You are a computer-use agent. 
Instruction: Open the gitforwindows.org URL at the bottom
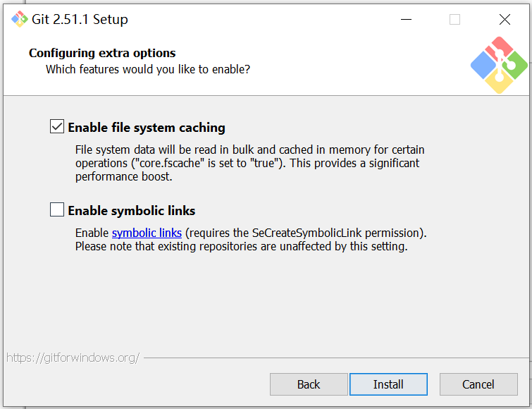pyautogui.click(x=73, y=358)
